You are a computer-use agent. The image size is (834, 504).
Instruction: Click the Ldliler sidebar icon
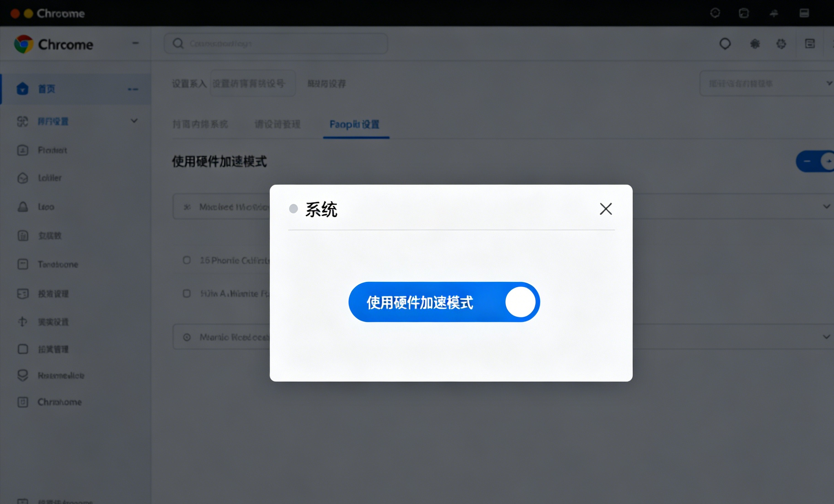23,178
